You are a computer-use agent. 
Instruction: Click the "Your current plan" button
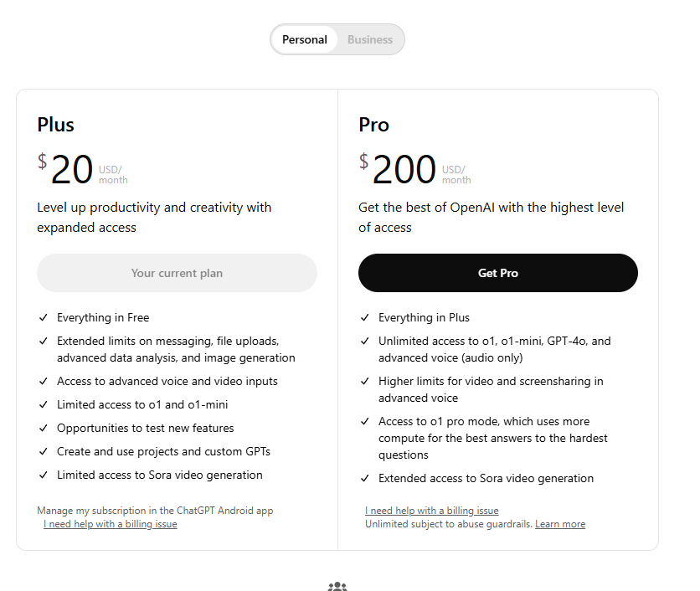coord(177,273)
